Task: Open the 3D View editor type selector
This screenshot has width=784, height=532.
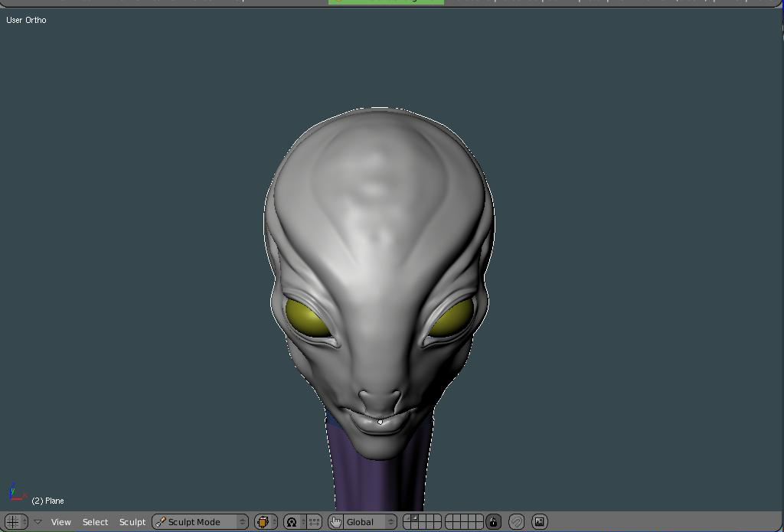Action: (x=16, y=521)
